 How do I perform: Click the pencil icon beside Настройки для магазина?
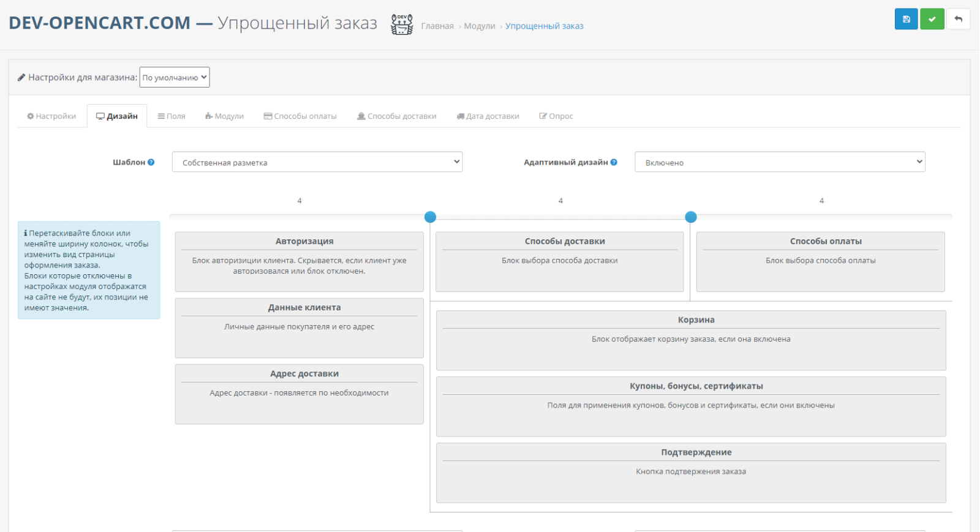coord(21,77)
